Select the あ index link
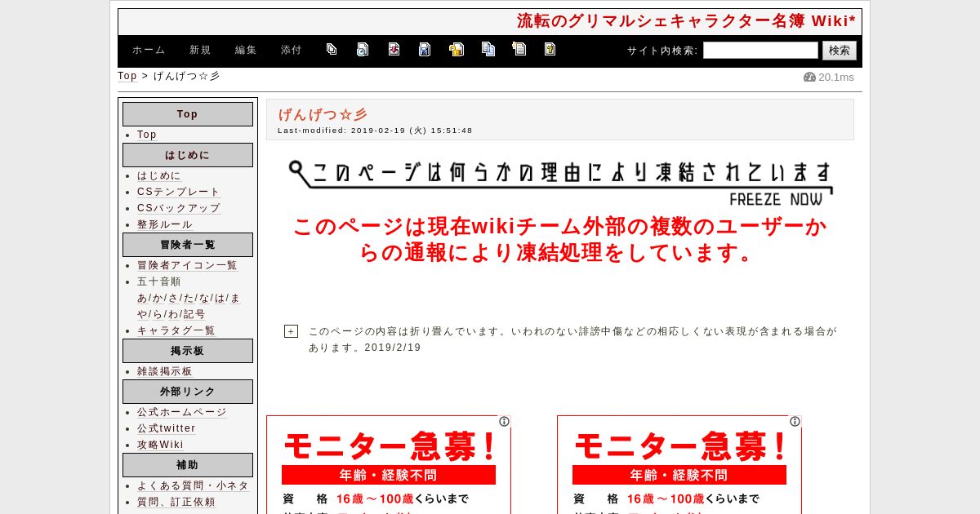This screenshot has width=980, height=514. pos(142,298)
